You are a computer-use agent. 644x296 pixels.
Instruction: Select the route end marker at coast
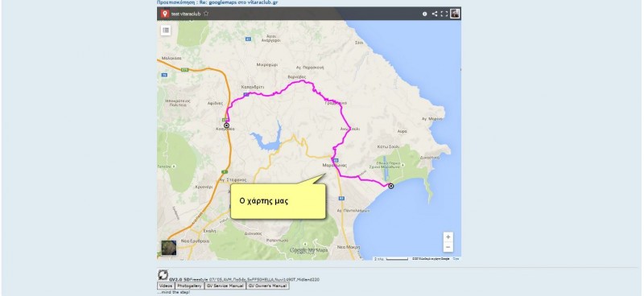point(391,186)
